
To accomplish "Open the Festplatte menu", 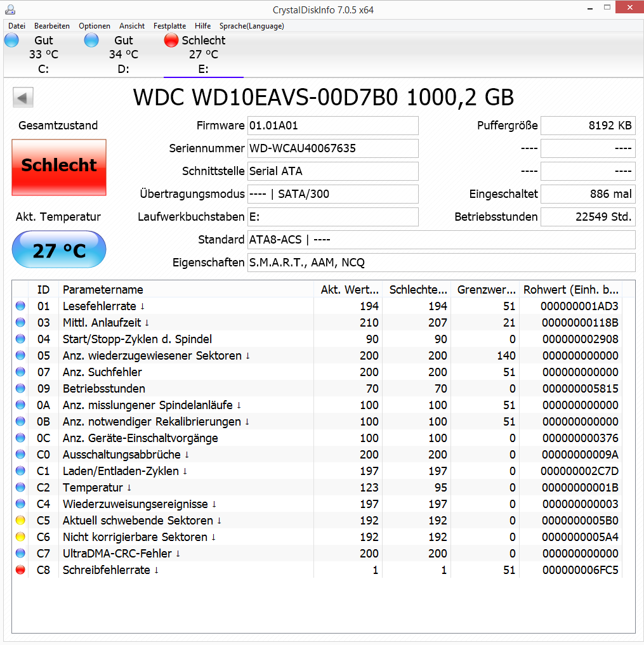I will 169,26.
